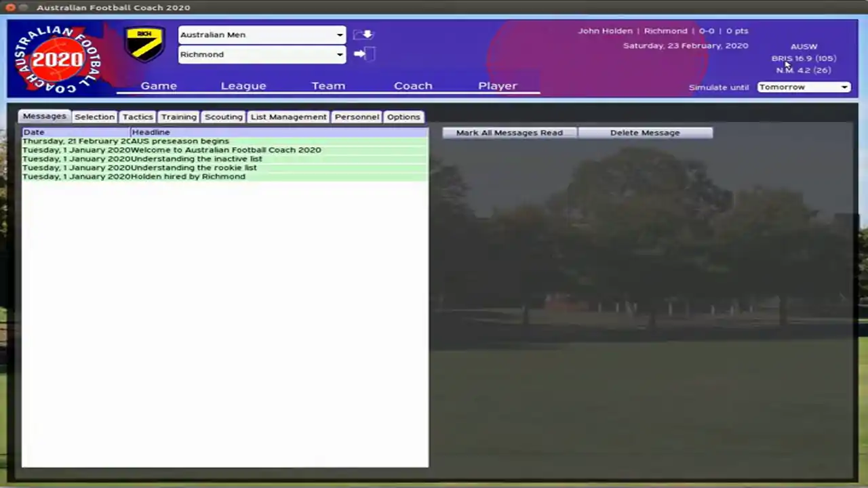Sort messages by Headline column header
Viewport: 868px width, 488px height.
click(279, 132)
